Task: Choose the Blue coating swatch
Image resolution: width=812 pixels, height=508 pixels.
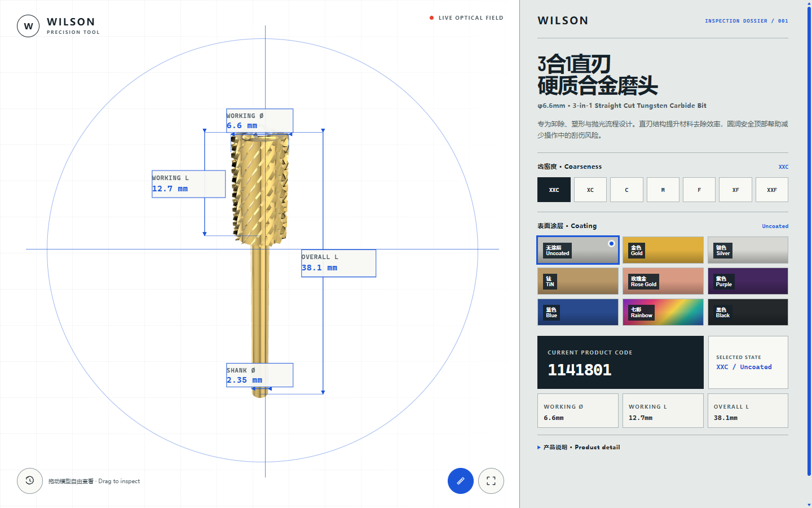Action: click(578, 312)
